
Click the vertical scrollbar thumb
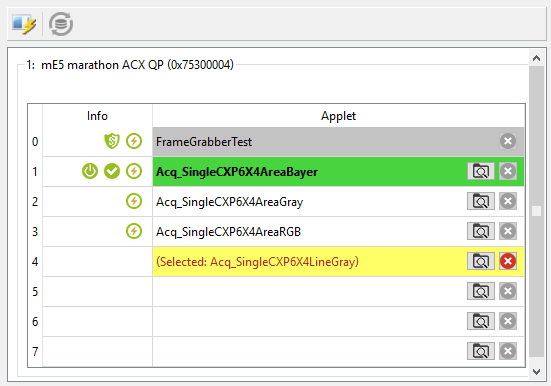coord(536,211)
